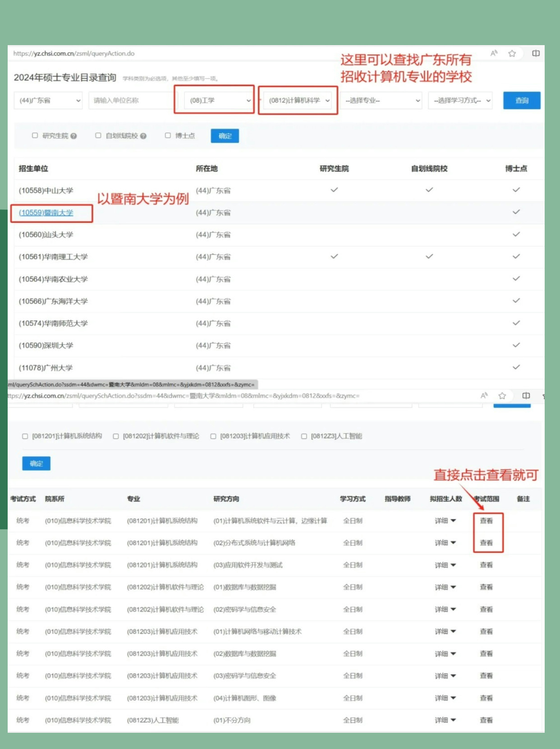Check [0812Z3]人工智能 checkbox
The height and width of the screenshot is (749, 560).
304,436
